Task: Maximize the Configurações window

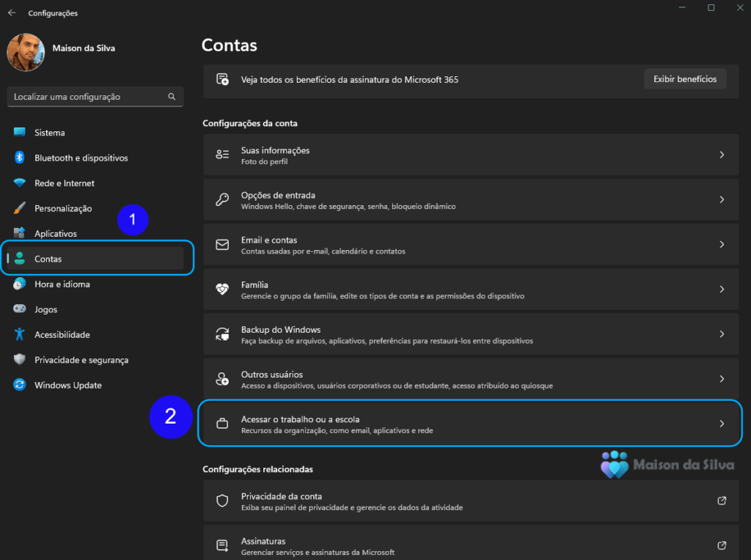Action: (711, 7)
